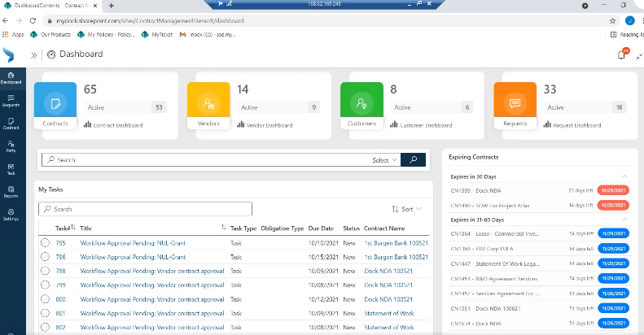Open the Sort dropdown in My Tasks
The image size is (644, 335).
pyautogui.click(x=407, y=209)
